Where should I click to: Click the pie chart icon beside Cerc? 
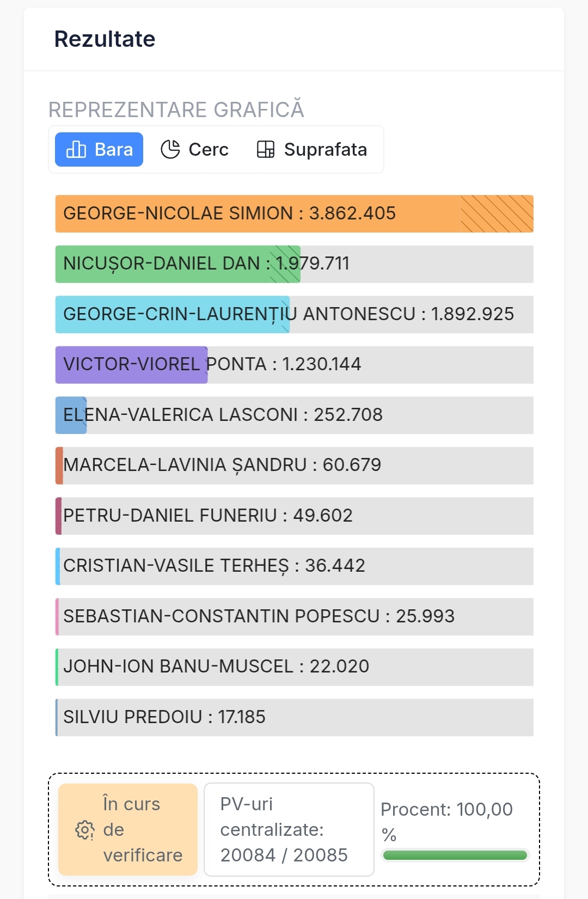click(170, 149)
